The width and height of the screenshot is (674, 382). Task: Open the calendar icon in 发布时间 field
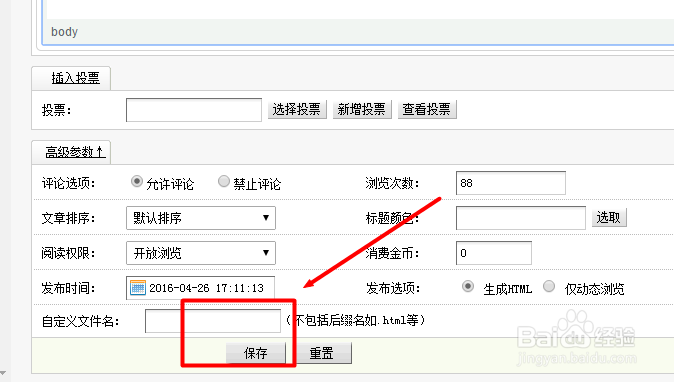[138, 287]
